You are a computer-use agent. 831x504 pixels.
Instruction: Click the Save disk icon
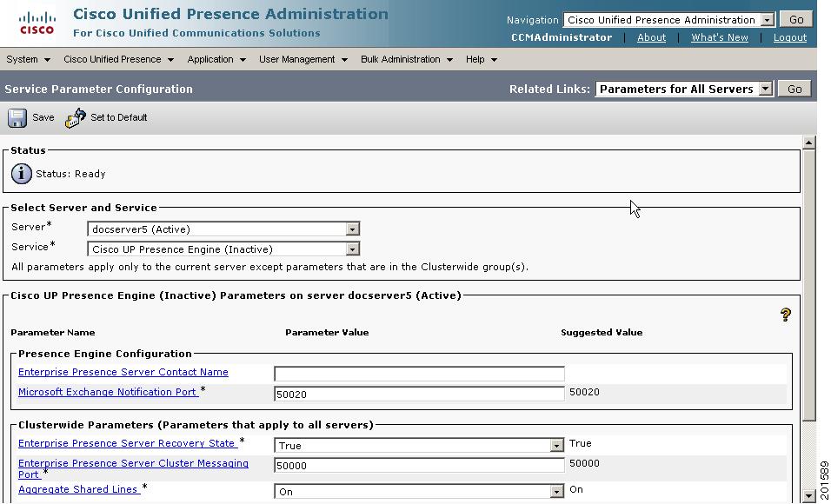17,117
